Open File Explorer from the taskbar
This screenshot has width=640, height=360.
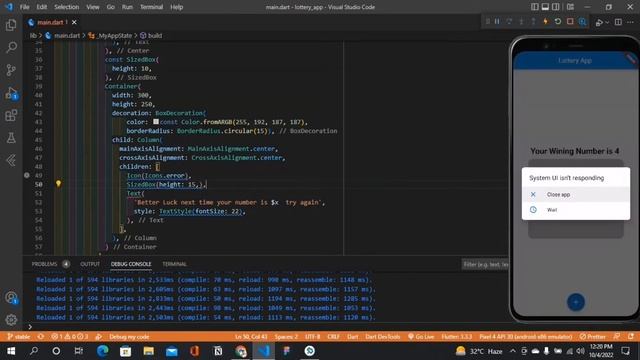coord(149,351)
